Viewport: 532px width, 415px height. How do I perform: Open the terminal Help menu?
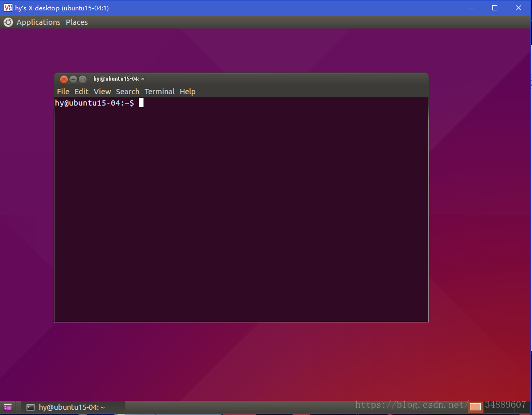point(188,92)
